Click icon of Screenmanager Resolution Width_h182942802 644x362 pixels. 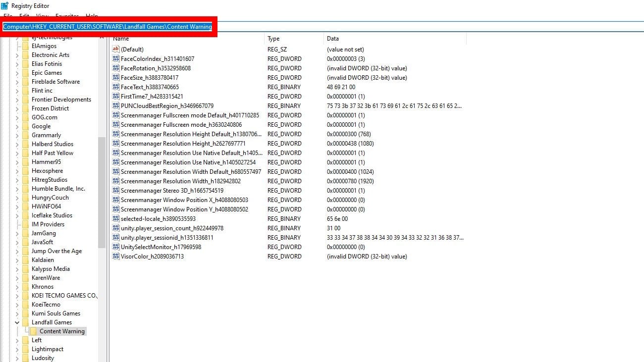pyautogui.click(x=116, y=181)
